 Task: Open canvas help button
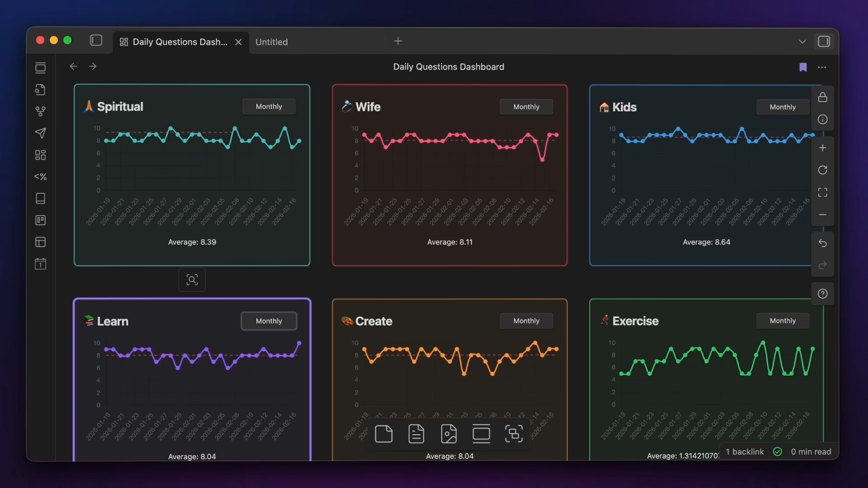click(x=822, y=294)
